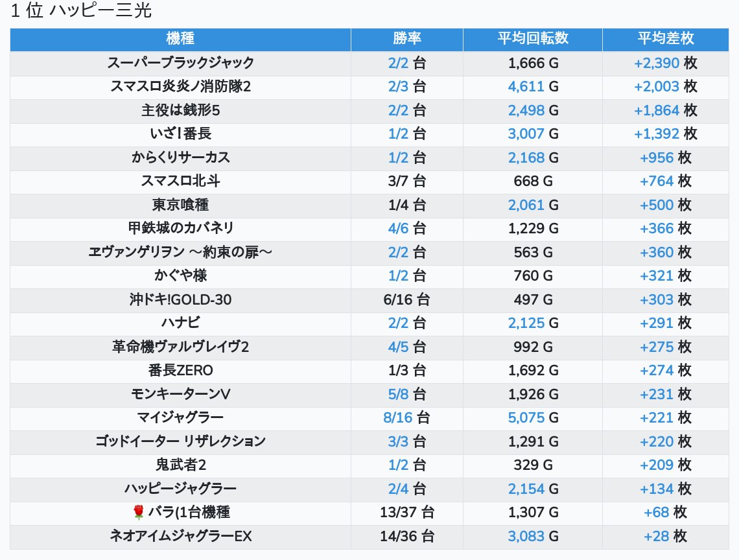Click the 4/6 win rate for 甲鉄城のカバネリ

coord(399,228)
